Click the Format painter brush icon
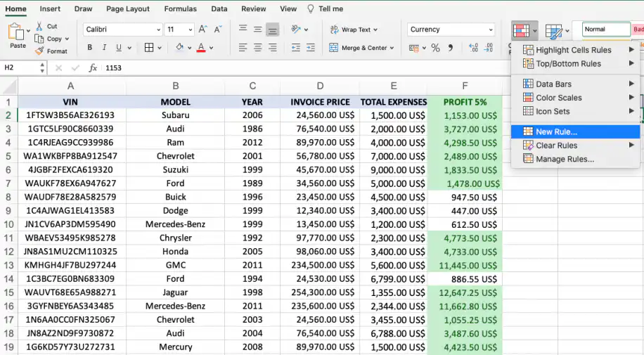 [x=39, y=51]
